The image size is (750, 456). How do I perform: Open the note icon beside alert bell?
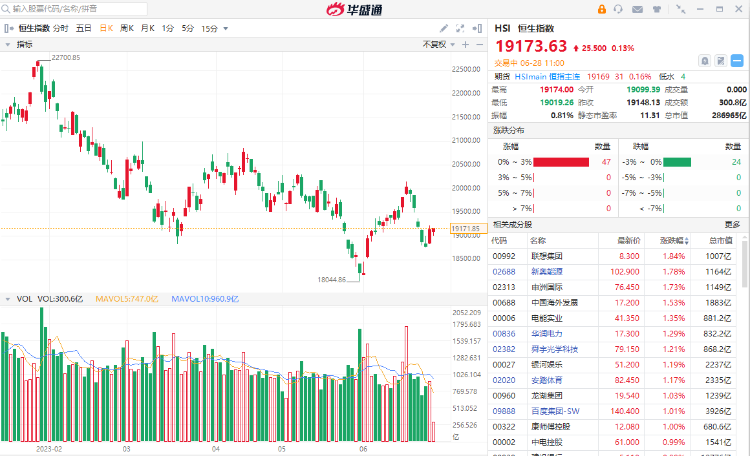721,61
